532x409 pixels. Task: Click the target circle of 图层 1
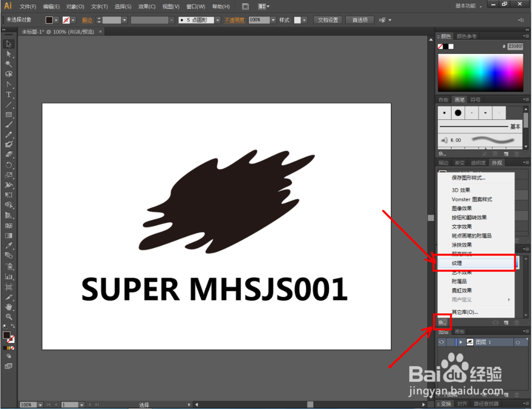tap(518, 342)
